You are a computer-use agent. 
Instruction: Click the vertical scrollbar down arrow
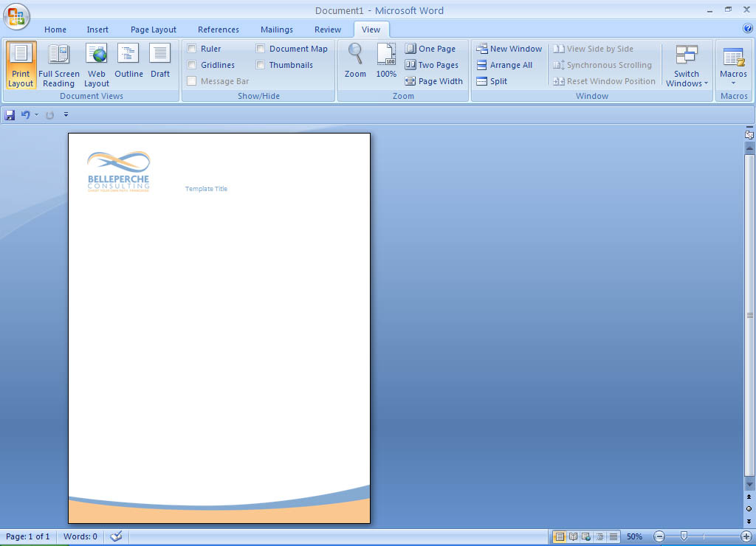tap(749, 484)
